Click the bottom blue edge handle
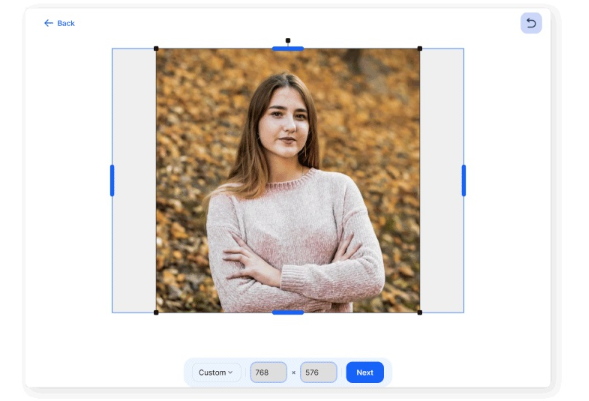 click(288, 312)
